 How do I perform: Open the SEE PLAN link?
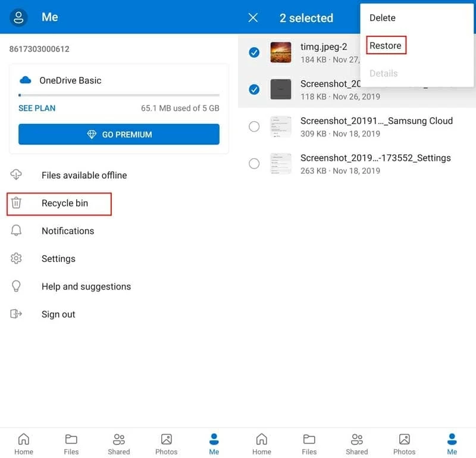coord(37,108)
